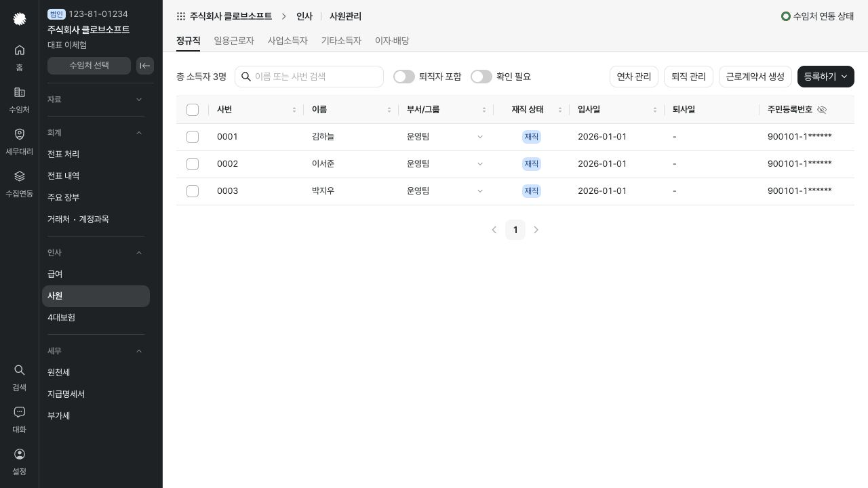
Task: Switch to the 이자·배당 tab
Action: (392, 41)
